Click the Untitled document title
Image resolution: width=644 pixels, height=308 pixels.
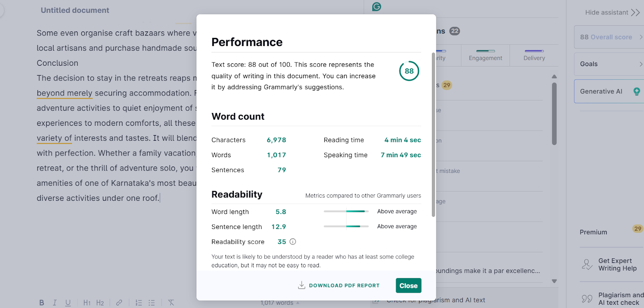pyautogui.click(x=75, y=10)
